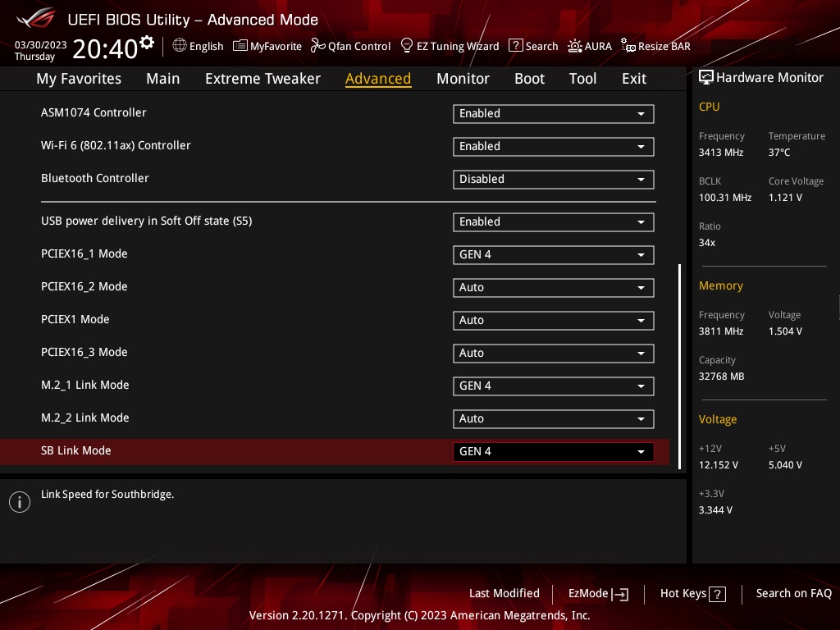
Task: Open the PCIEX16_2 Mode dropdown
Action: pos(554,288)
